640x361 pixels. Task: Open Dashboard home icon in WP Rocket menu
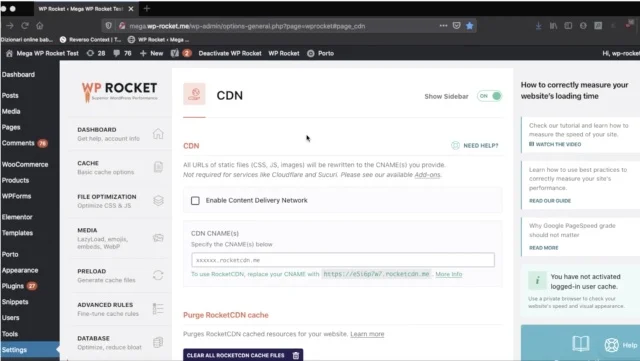[158, 134]
